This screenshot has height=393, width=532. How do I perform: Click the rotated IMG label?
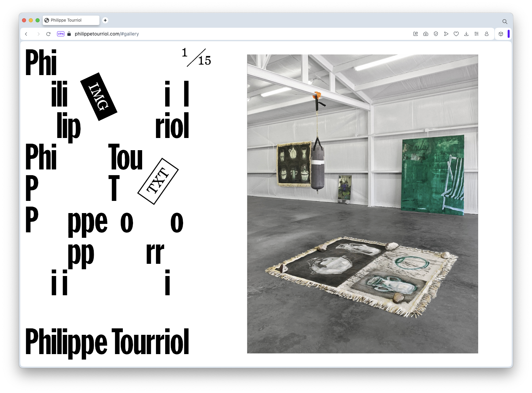98,97
